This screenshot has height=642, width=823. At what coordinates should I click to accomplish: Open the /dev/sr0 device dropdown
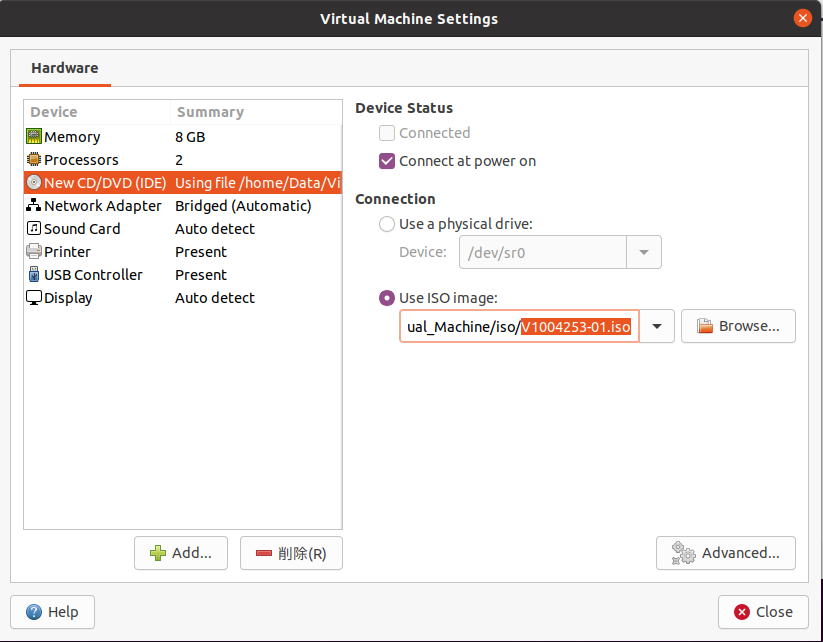pyautogui.click(x=644, y=253)
